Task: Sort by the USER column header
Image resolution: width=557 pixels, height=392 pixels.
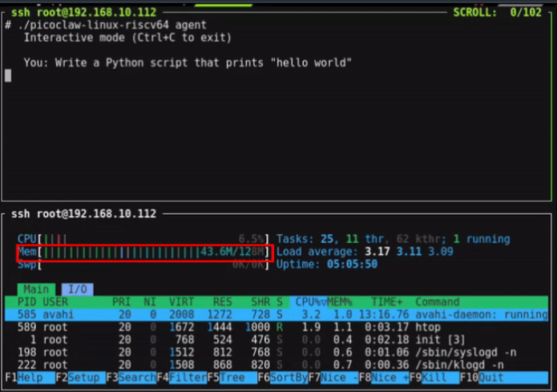Action: coord(55,302)
